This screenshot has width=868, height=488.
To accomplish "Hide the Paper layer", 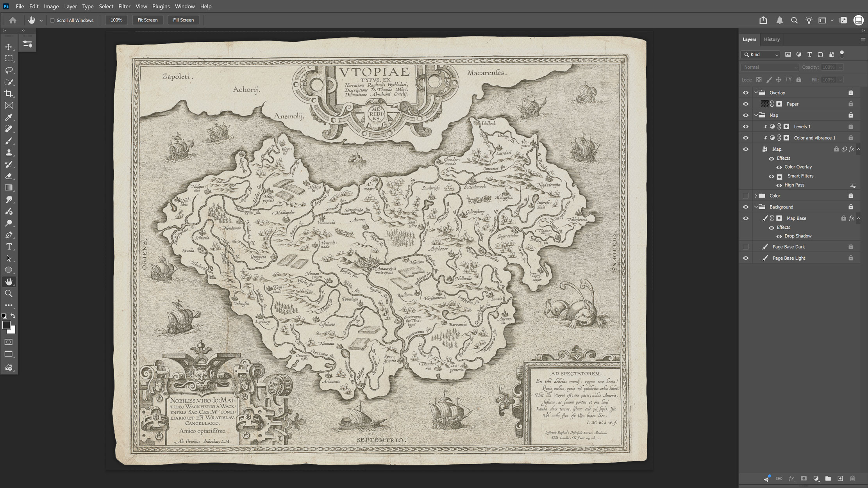I will coord(746,104).
